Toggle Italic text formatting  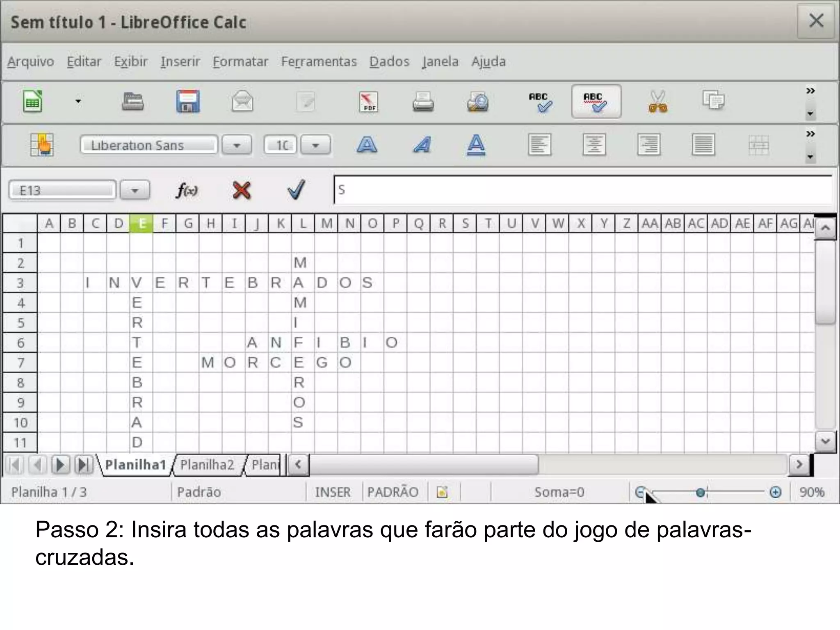(x=422, y=145)
